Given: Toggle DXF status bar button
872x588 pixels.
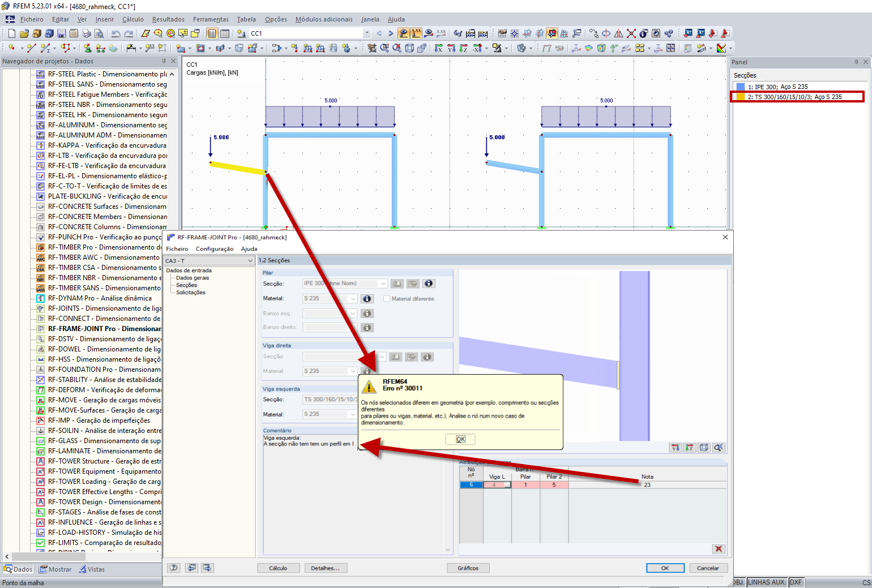Looking at the screenshot, I should [796, 582].
